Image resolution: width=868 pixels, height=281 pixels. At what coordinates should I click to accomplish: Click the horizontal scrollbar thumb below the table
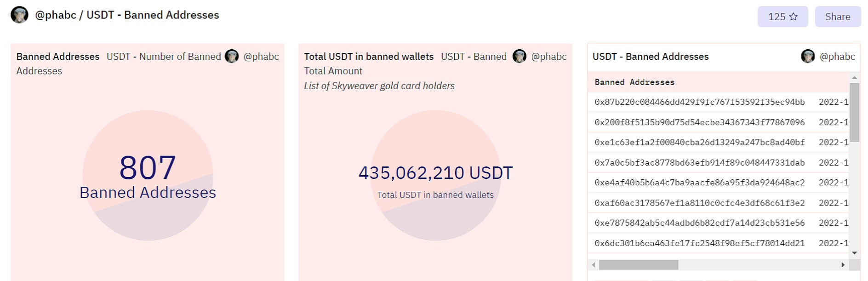[639, 264]
